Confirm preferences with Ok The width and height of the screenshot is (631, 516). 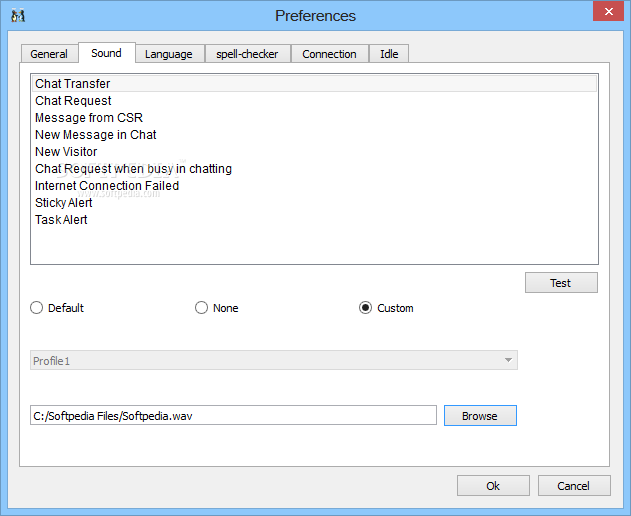click(493, 486)
